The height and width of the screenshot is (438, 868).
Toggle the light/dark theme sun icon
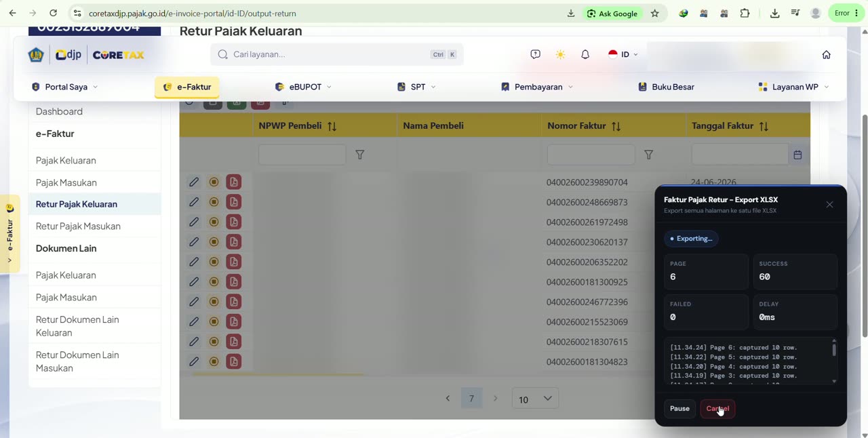[560, 54]
